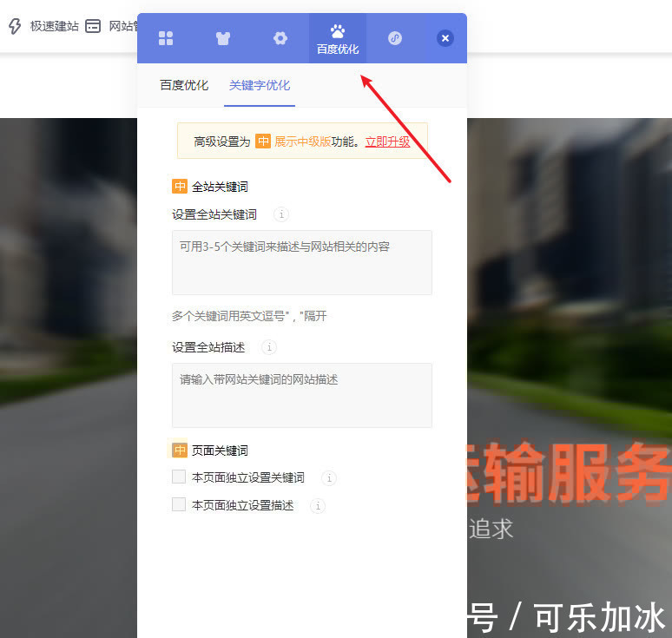Click info icon next to 设置全站描述
This screenshot has width=672, height=638.
[x=269, y=347]
